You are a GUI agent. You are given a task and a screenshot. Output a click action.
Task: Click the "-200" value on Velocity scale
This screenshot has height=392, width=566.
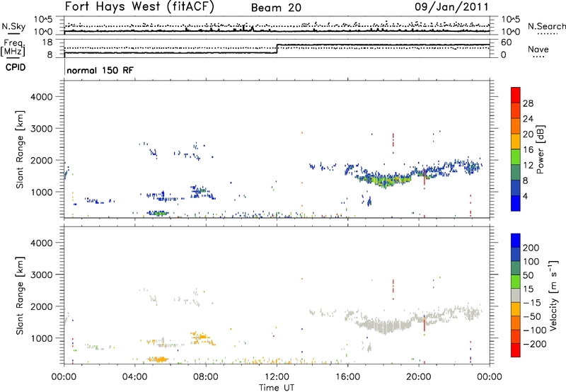[x=534, y=344]
